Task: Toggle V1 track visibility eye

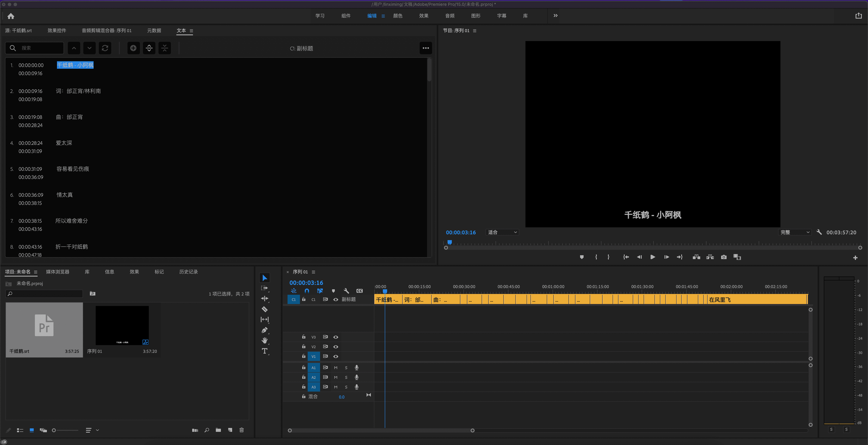Action: coord(336,356)
